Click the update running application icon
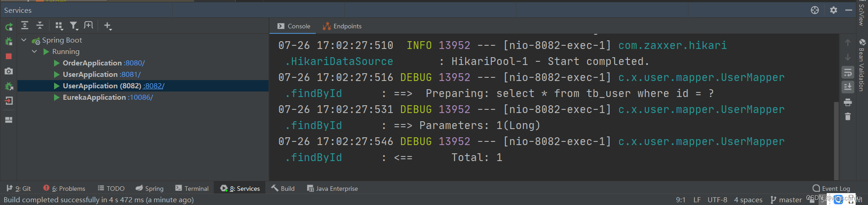868x205 pixels. [x=9, y=86]
